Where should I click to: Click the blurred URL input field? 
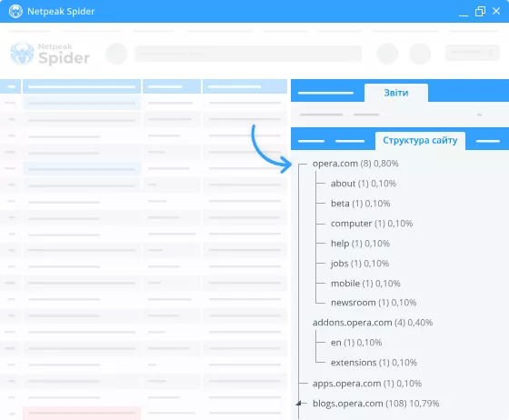point(248,54)
